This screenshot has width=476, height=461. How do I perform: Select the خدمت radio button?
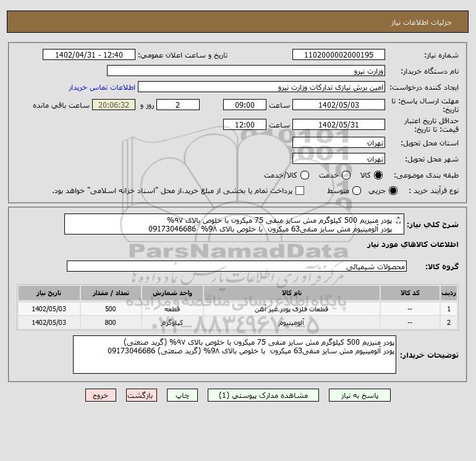click(x=346, y=175)
